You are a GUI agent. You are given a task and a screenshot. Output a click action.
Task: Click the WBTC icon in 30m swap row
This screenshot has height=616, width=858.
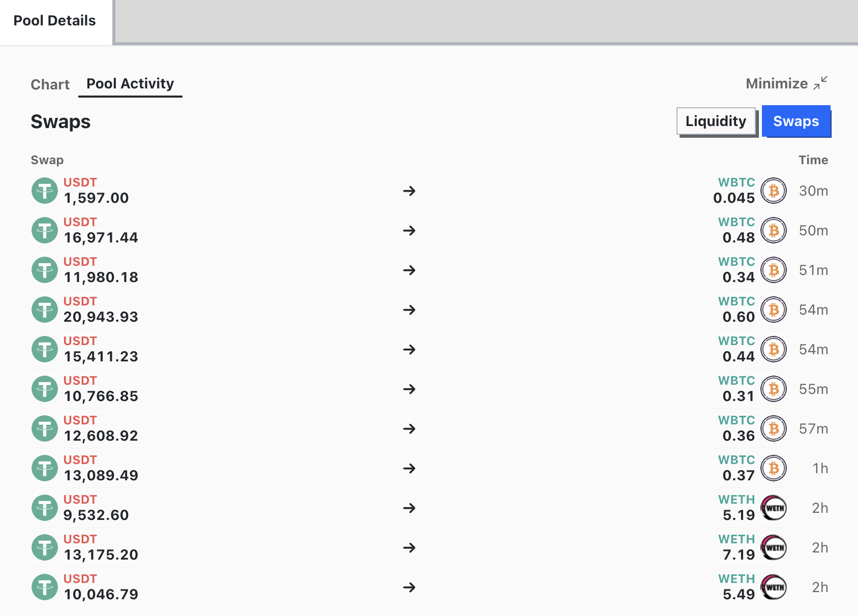click(773, 191)
